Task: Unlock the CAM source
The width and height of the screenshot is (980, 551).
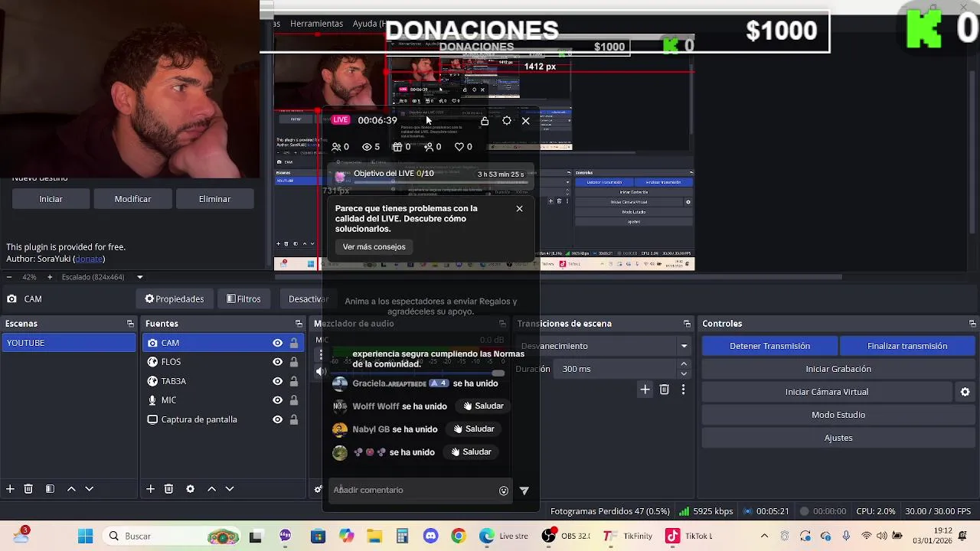Action: pyautogui.click(x=293, y=343)
